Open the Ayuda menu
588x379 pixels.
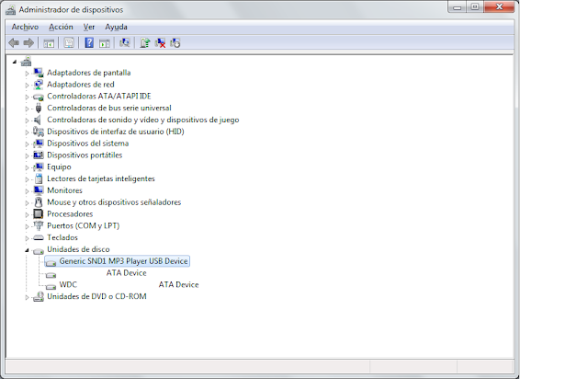[116, 27]
